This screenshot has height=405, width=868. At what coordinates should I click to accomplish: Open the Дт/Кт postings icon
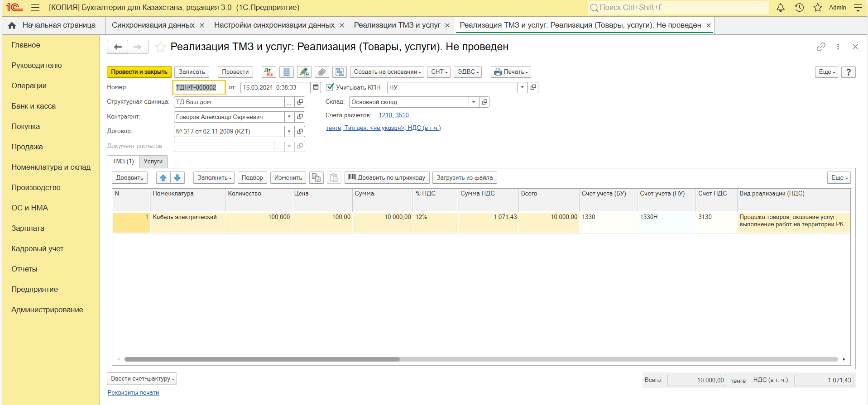[x=269, y=72]
